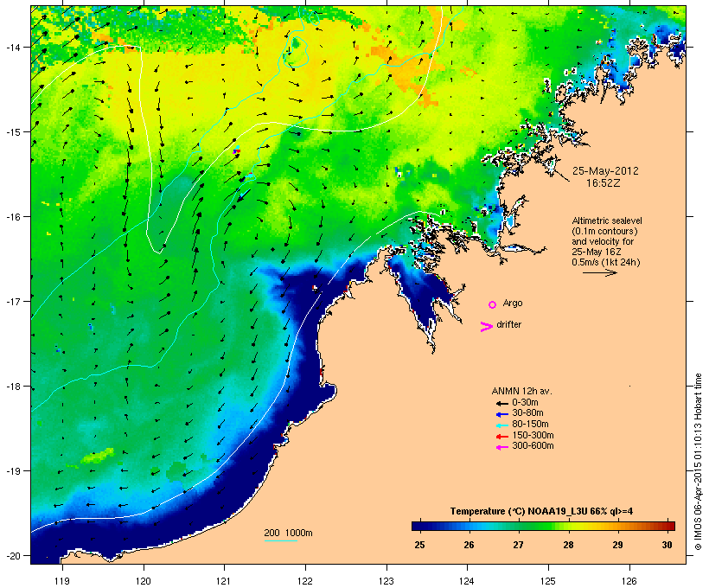
Task: Click the colorbar tick label '28'
Action: tap(568, 545)
